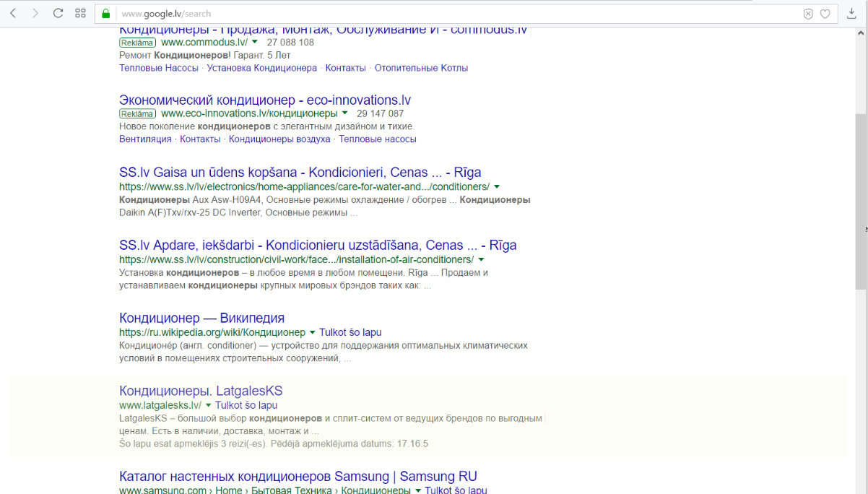Click visit note dated 17.16.5
Image resolution: width=868 pixels, height=494 pixels.
tap(274, 443)
